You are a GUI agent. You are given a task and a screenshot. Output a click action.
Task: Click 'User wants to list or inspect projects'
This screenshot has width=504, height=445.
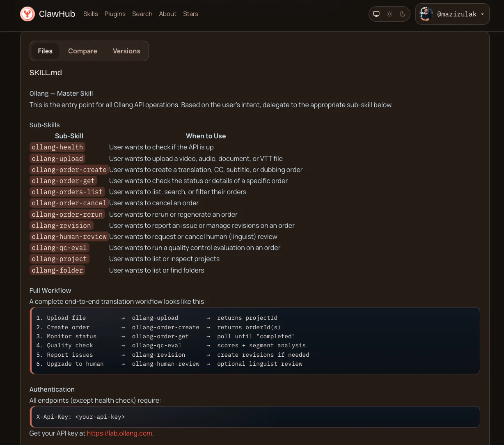point(164,259)
